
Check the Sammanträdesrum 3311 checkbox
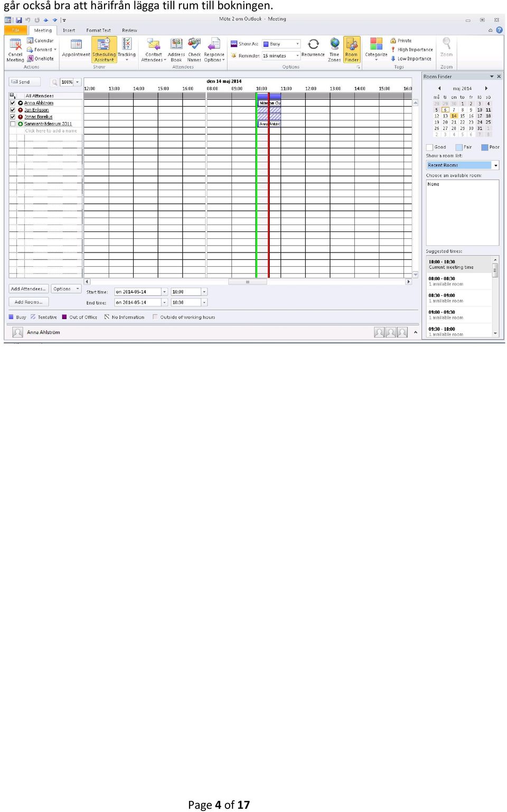tap(13, 124)
